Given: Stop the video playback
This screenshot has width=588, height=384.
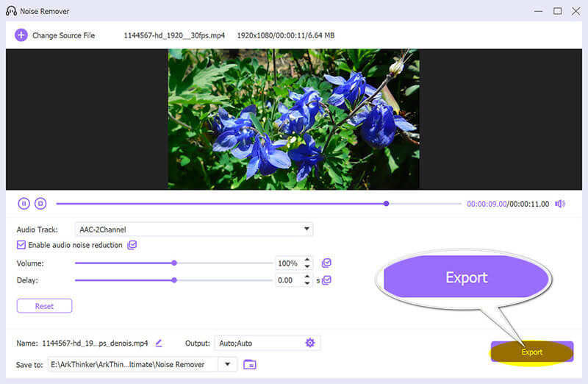Looking at the screenshot, I should [x=41, y=204].
